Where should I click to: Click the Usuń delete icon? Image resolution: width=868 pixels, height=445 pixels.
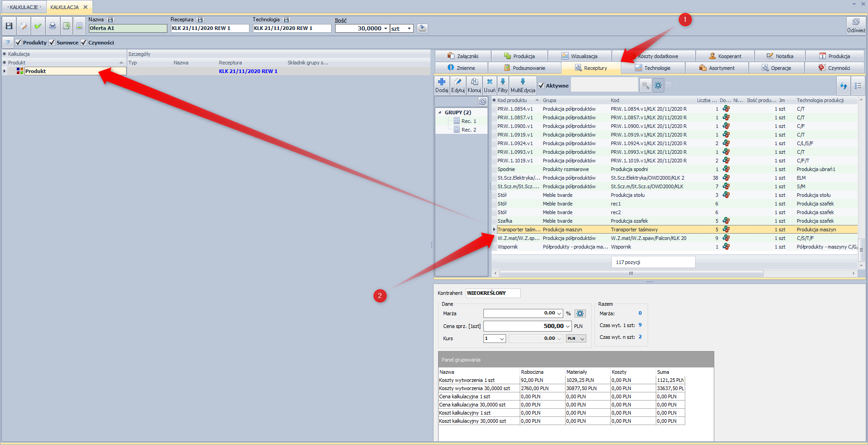[489, 85]
